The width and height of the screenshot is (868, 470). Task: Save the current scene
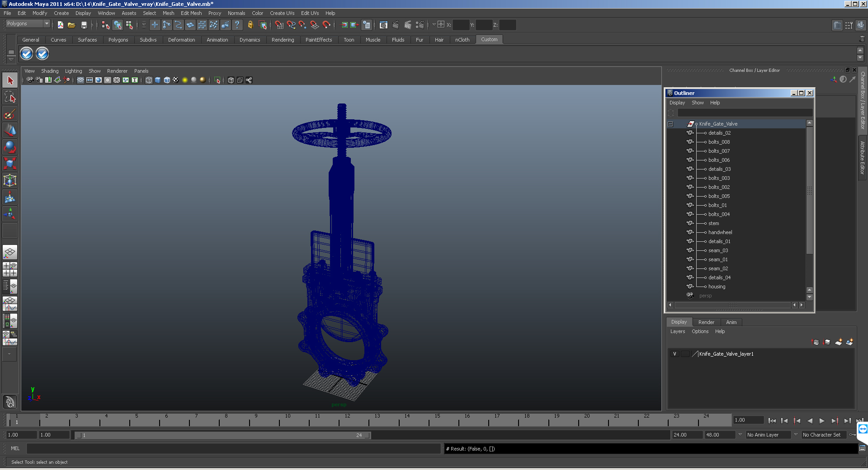click(x=84, y=25)
